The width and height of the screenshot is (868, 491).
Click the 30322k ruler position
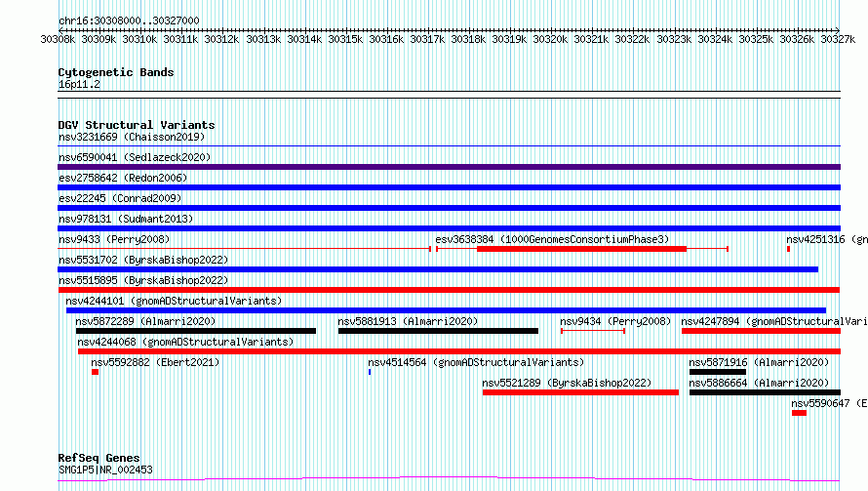632,39
